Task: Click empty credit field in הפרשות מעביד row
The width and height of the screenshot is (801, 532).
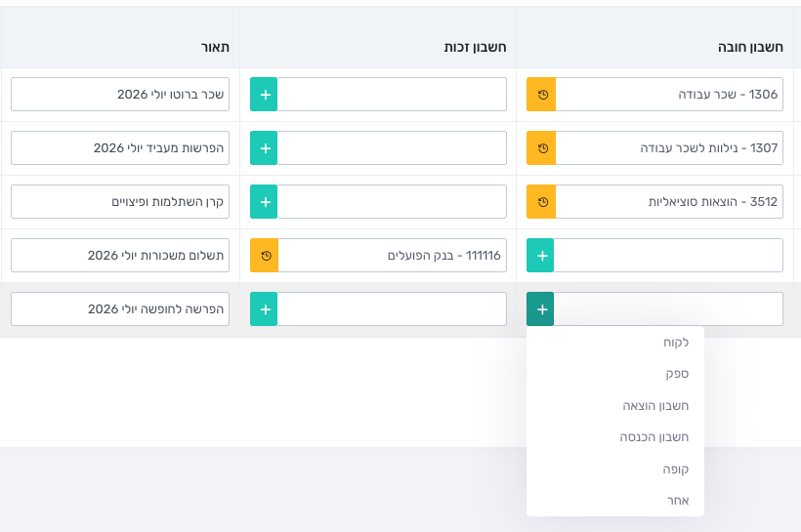Action: point(392,148)
